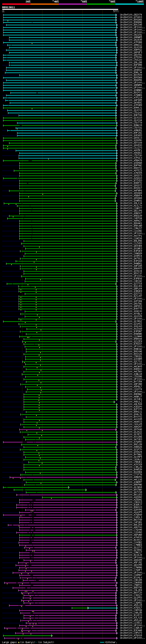The image size is (146, 644).
Task: Click label UniRef100_Q0WNW0
Action: [x=131, y=90]
